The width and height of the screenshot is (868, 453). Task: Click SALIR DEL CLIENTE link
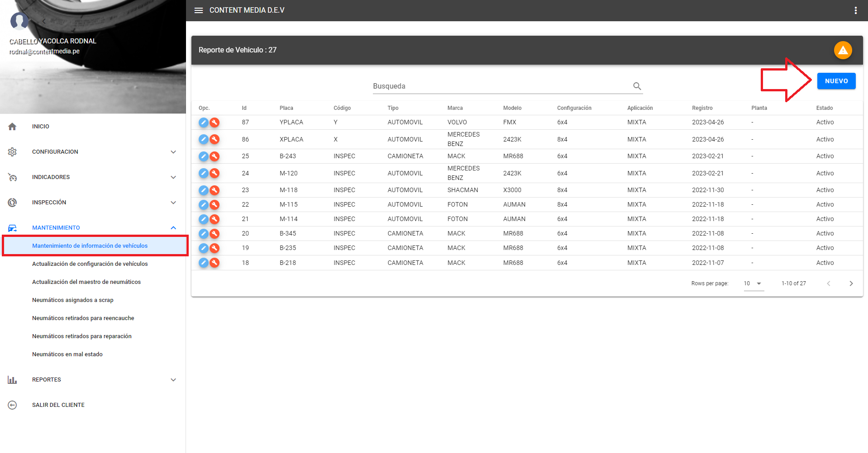coord(58,405)
